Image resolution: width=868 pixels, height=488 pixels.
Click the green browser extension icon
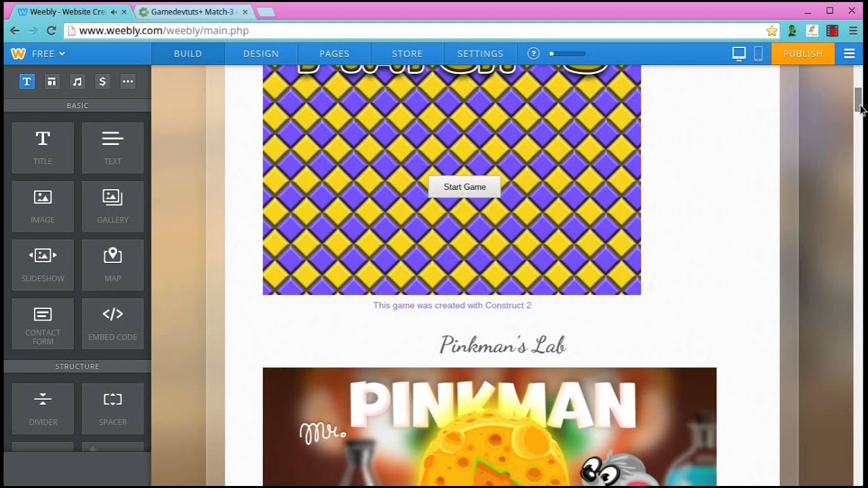click(792, 30)
